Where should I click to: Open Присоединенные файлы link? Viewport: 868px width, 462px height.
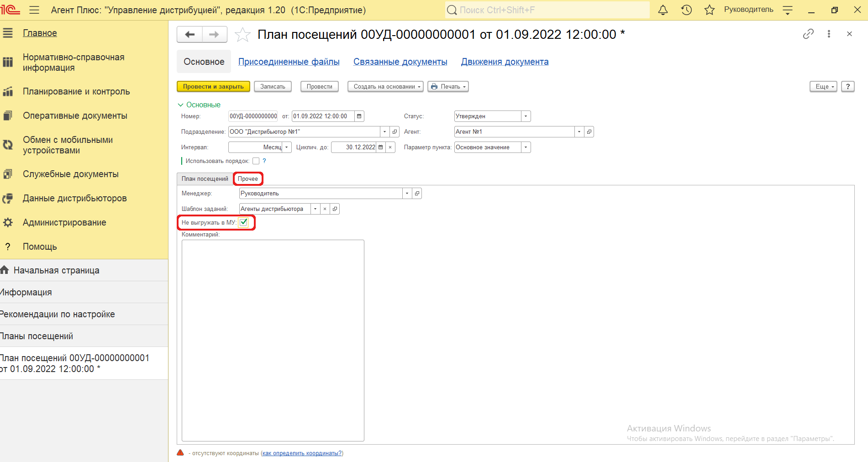pyautogui.click(x=289, y=62)
